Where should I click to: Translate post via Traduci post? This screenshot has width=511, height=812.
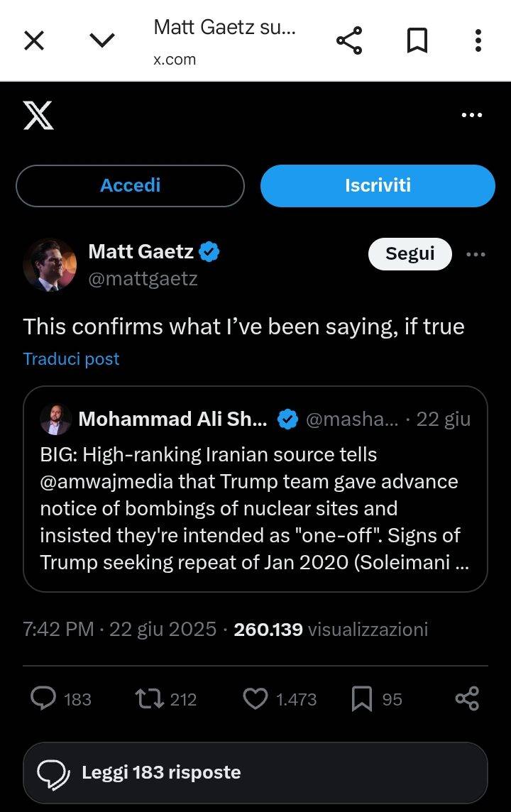(71, 359)
